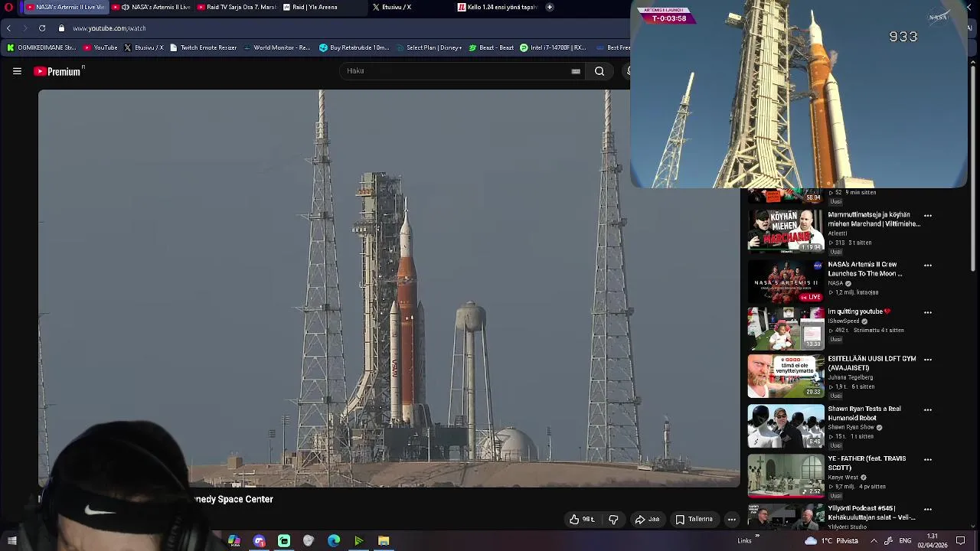Viewport: 980px width, 551px height.
Task: Open options for Yliyönti Podcast #545 video
Action: 928,510
